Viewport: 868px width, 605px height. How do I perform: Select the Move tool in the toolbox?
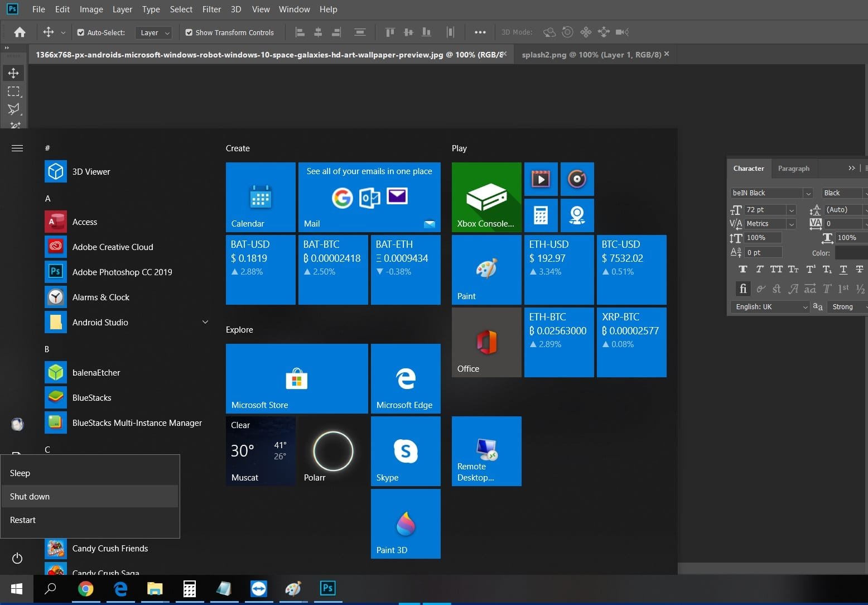click(x=13, y=73)
